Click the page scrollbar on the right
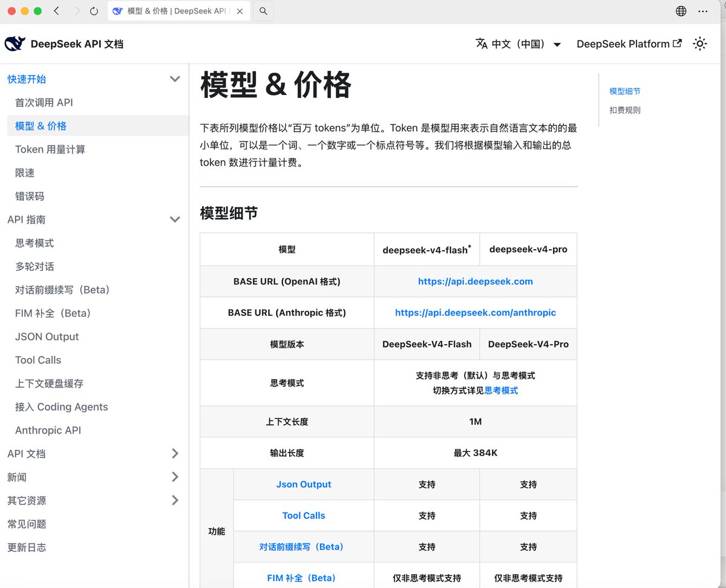 click(x=722, y=181)
